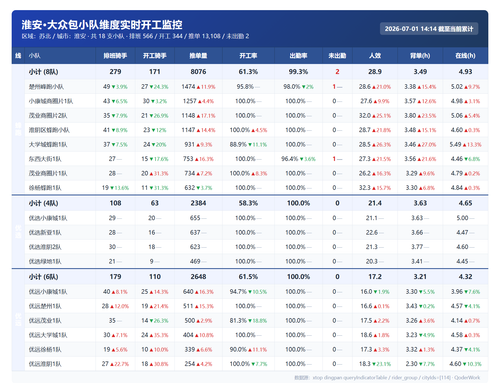500x383 pixels.
Task: Click the 81.3% 开工率 cell
Action: pyautogui.click(x=248, y=321)
